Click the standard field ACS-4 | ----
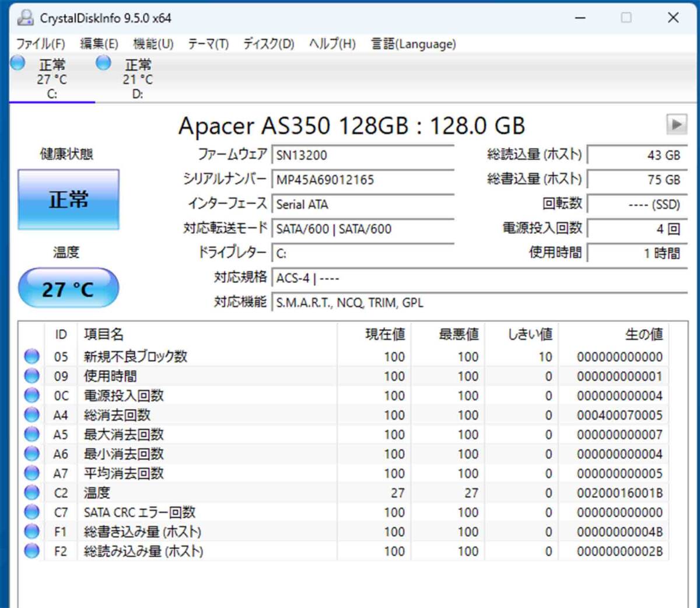This screenshot has width=700, height=608. [x=480, y=278]
